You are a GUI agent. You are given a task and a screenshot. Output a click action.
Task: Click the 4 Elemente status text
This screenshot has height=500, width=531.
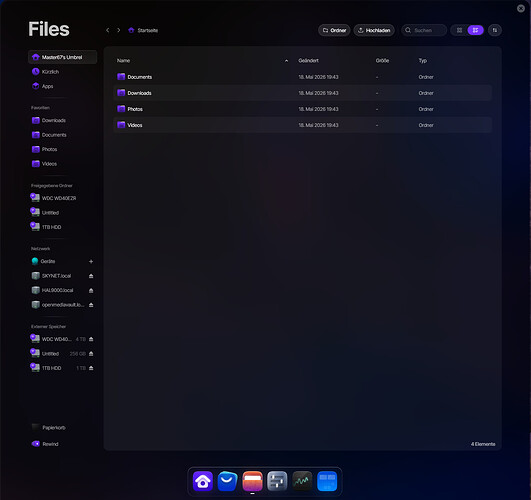pyautogui.click(x=483, y=444)
